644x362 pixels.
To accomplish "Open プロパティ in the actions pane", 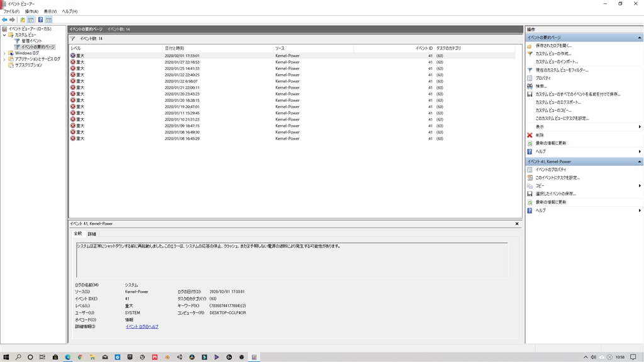I will coord(543,78).
